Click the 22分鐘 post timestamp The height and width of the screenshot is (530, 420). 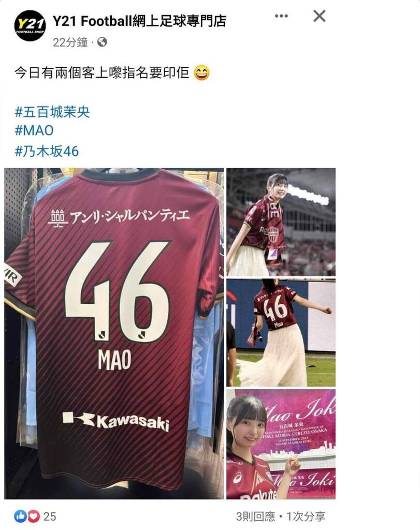(70, 42)
